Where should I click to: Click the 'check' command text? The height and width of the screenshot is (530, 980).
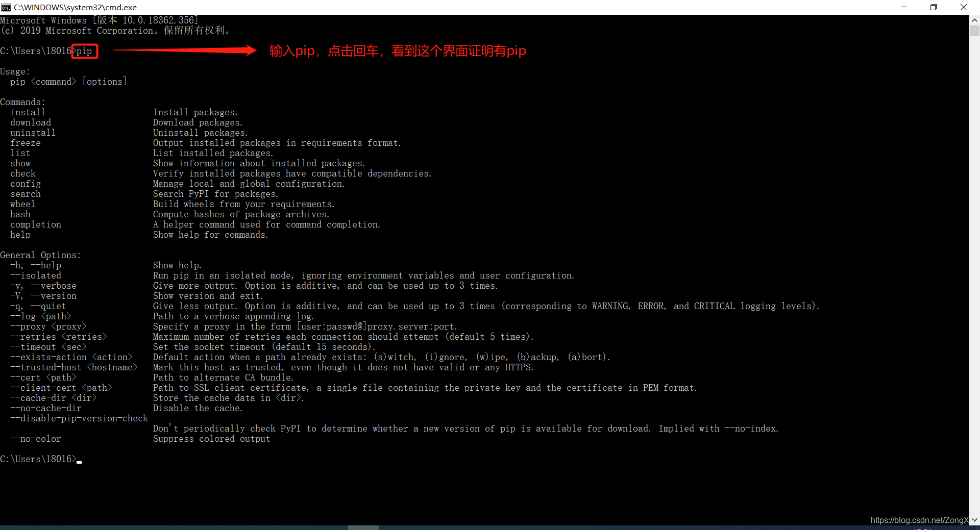pyautogui.click(x=23, y=173)
